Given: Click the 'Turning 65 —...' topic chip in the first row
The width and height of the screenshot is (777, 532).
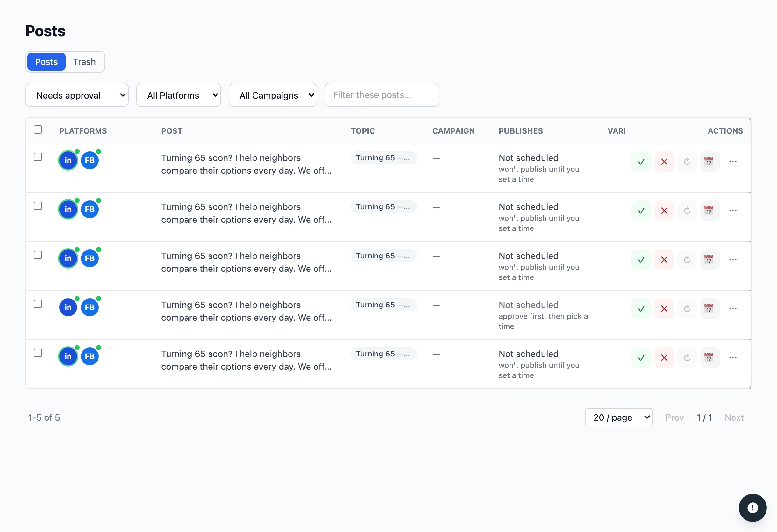Looking at the screenshot, I should click(384, 157).
